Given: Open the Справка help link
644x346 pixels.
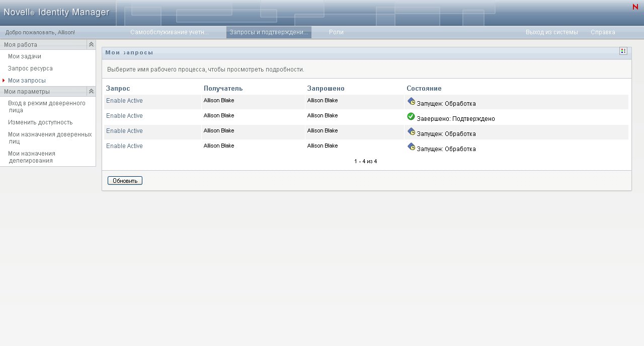Looking at the screenshot, I should pyautogui.click(x=603, y=32).
